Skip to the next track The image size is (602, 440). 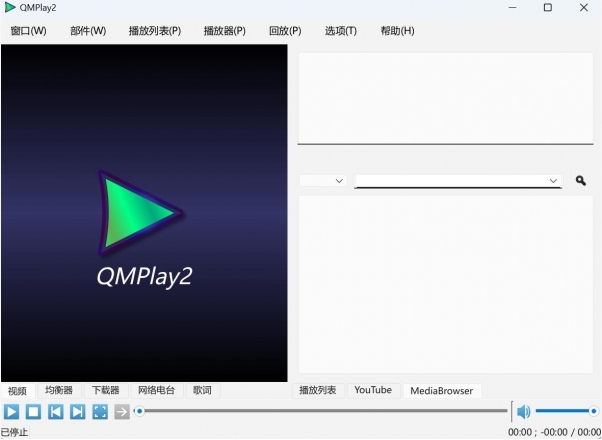[77, 411]
